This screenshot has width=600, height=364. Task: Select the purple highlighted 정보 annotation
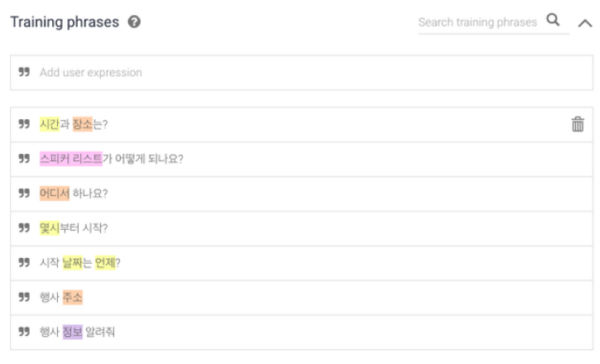coord(73,332)
